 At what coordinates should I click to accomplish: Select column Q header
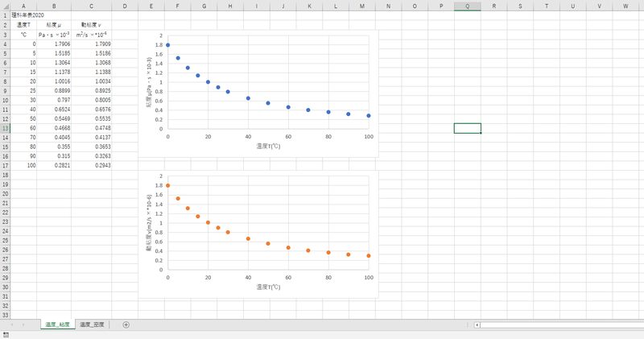tap(468, 6)
